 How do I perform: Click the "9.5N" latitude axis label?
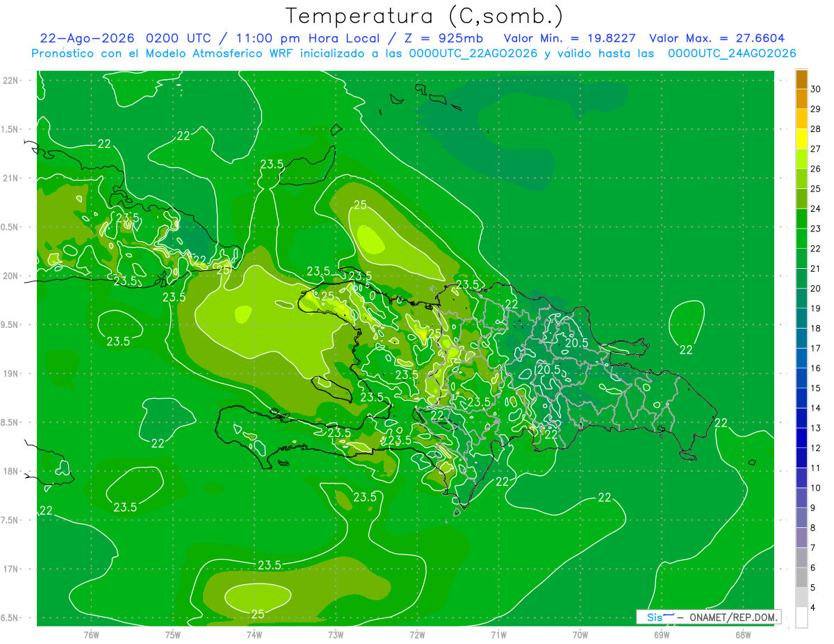point(10,324)
